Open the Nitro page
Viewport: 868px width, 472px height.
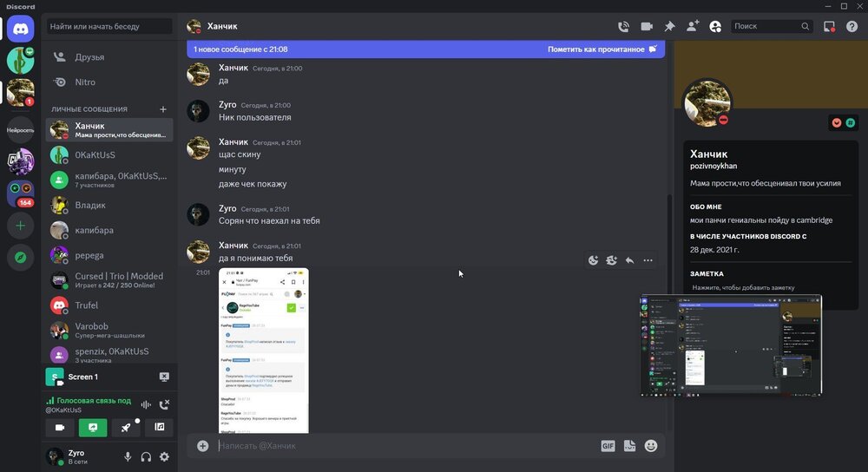point(109,82)
